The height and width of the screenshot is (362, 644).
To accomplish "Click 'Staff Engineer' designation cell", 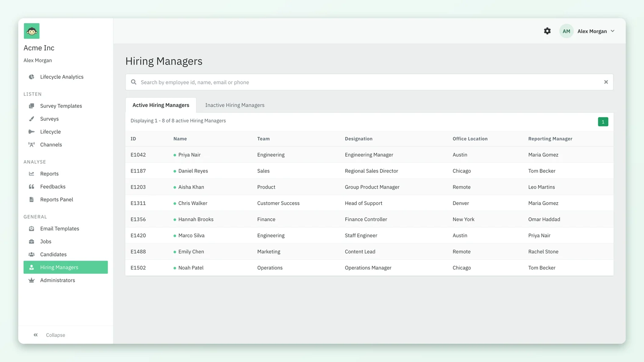I will coord(361,235).
